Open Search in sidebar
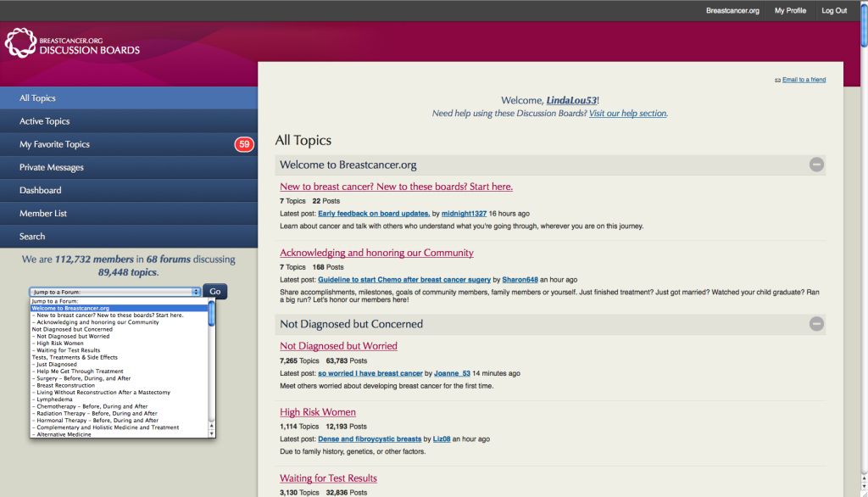 [x=129, y=236]
